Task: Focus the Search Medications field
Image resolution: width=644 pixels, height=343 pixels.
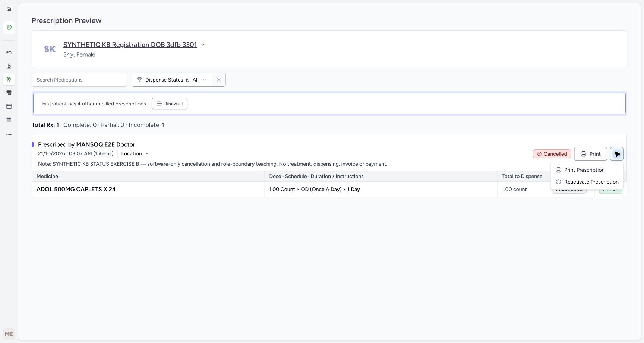Action: point(79,80)
